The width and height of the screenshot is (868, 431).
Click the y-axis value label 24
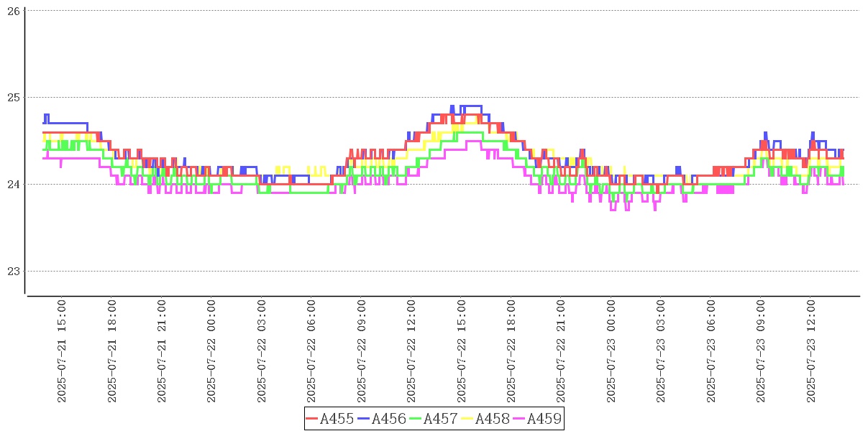tap(13, 185)
